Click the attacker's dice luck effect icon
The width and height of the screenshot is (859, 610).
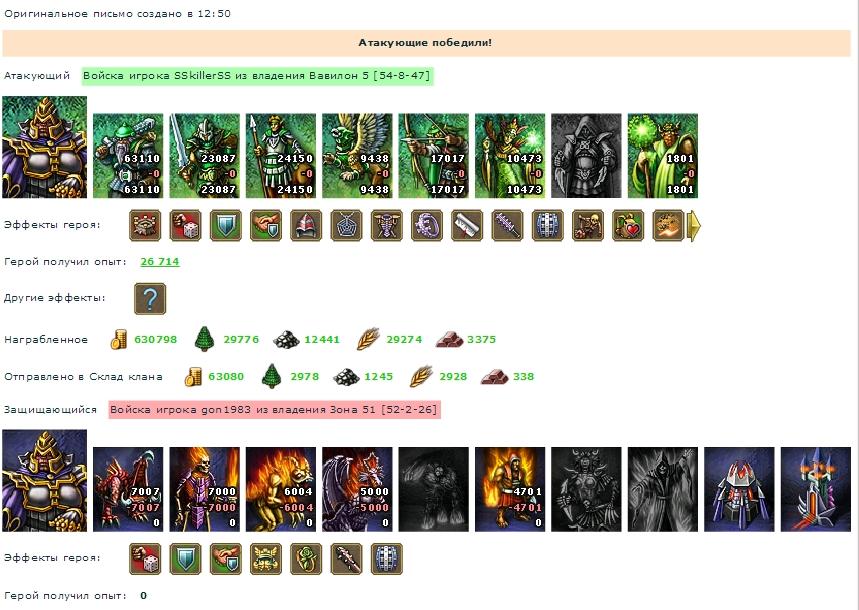tap(185, 225)
